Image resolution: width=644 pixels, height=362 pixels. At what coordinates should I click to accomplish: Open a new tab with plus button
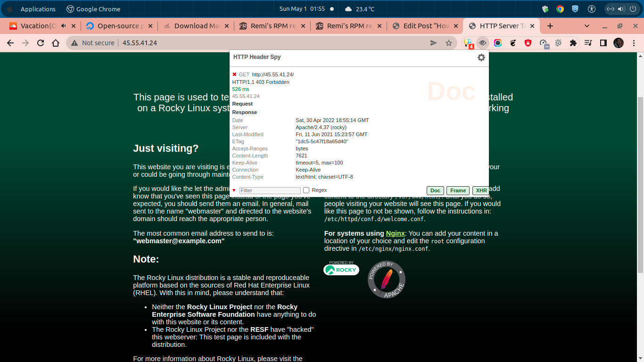tap(550, 26)
